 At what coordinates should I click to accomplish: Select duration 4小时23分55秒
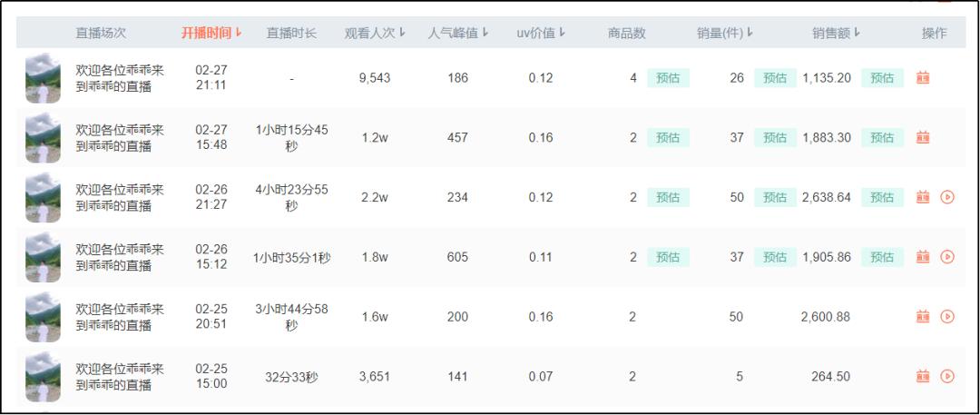292,197
